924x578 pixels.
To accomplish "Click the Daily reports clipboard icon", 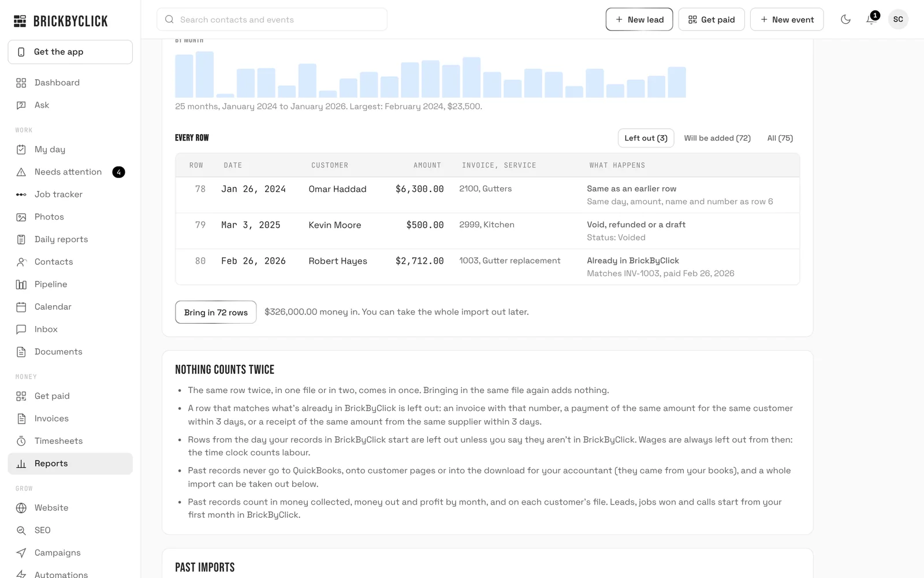I will pyautogui.click(x=21, y=240).
